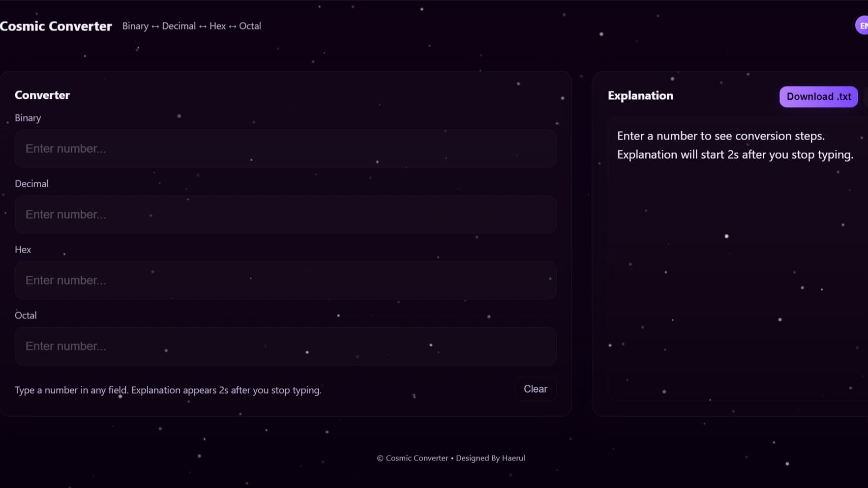This screenshot has height=488, width=868.
Task: Select the Octal field label
Action: coord(26,315)
